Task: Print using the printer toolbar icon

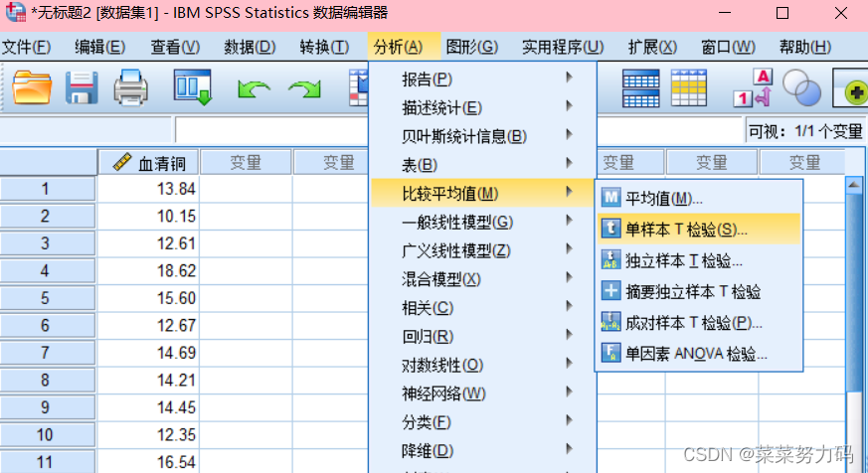Action: [130, 87]
